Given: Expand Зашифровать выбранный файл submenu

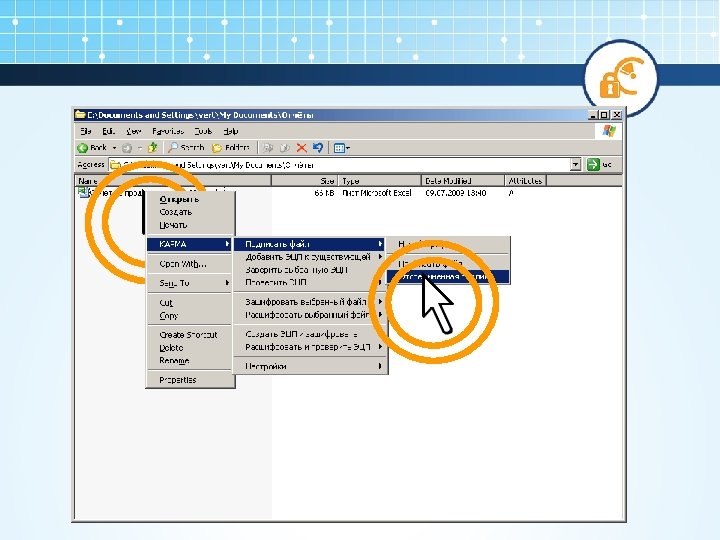Looking at the screenshot, I should (309, 302).
